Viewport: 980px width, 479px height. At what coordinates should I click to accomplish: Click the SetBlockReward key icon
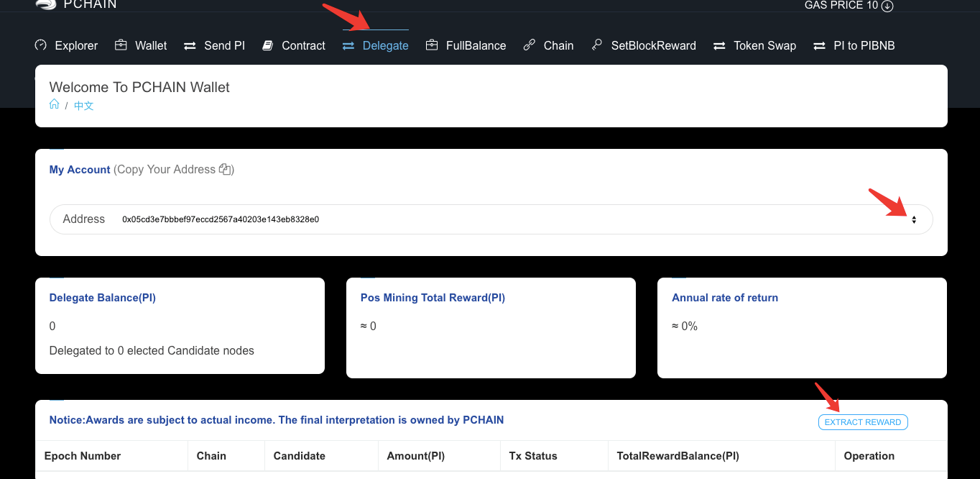click(x=597, y=45)
